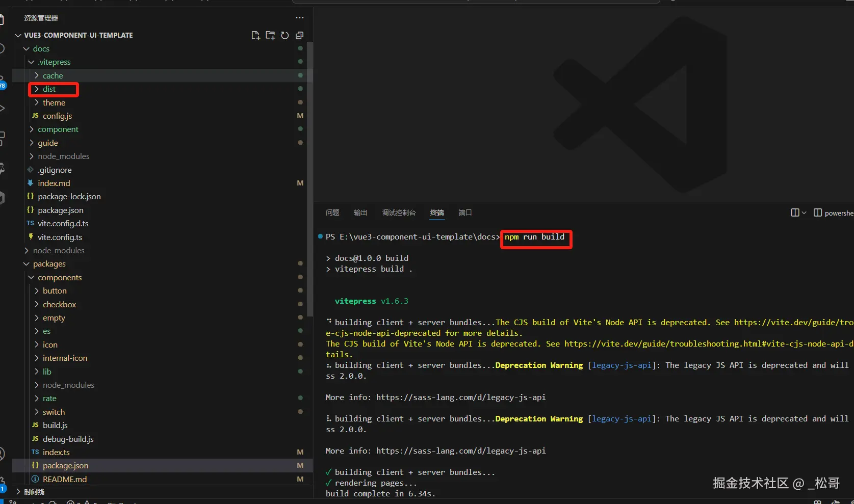854x504 pixels.
Task: Click the Explorer tree scrollbar
Action: 310,178
